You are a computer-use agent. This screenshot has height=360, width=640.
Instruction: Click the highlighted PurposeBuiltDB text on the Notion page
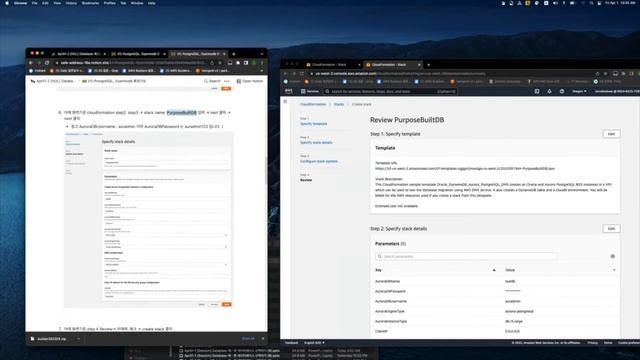pos(182,113)
